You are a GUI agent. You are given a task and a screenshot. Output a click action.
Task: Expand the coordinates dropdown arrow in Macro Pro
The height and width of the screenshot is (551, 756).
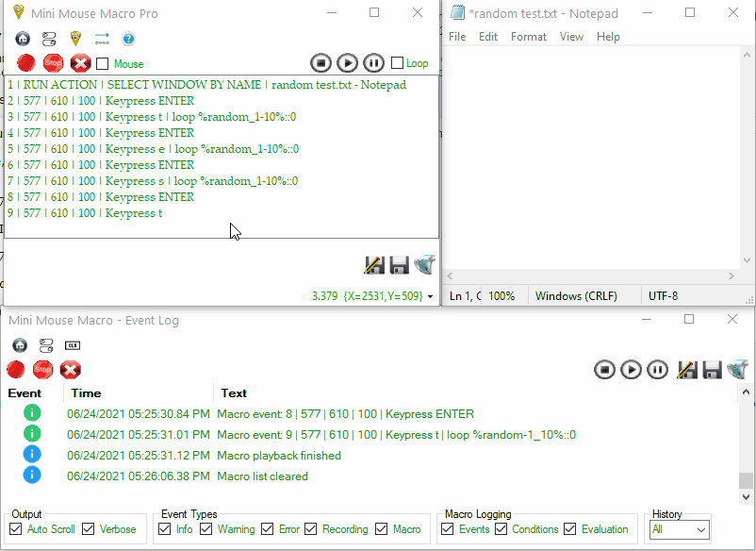[431, 297]
